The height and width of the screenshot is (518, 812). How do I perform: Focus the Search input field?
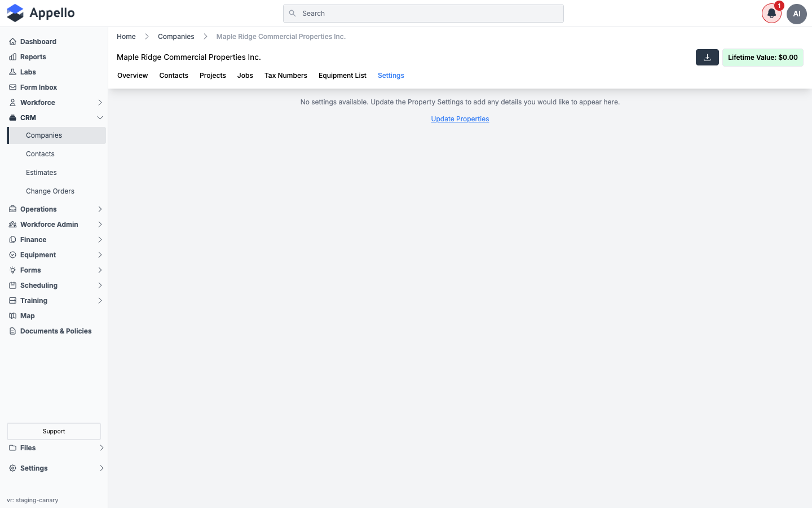tap(423, 14)
